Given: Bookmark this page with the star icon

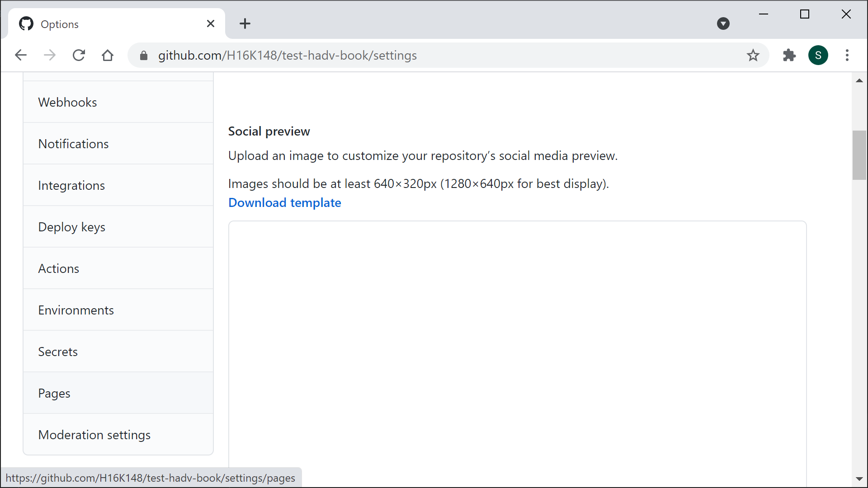Looking at the screenshot, I should coord(753,55).
